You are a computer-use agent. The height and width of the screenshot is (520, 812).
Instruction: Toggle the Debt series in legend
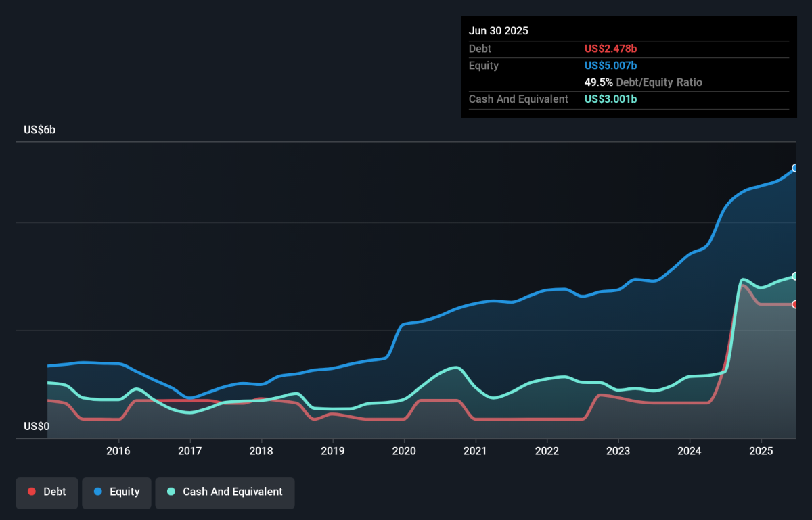click(47, 492)
